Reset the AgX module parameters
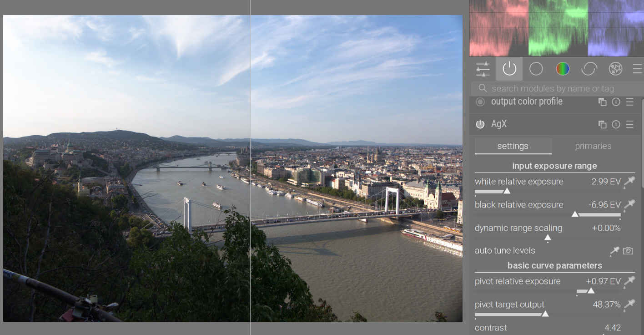The image size is (644, 335). click(616, 125)
